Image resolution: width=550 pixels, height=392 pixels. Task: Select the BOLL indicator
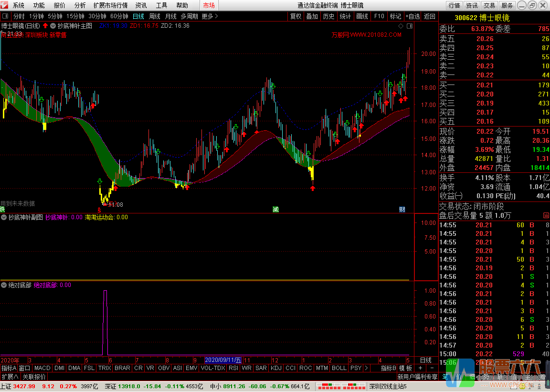(339, 368)
